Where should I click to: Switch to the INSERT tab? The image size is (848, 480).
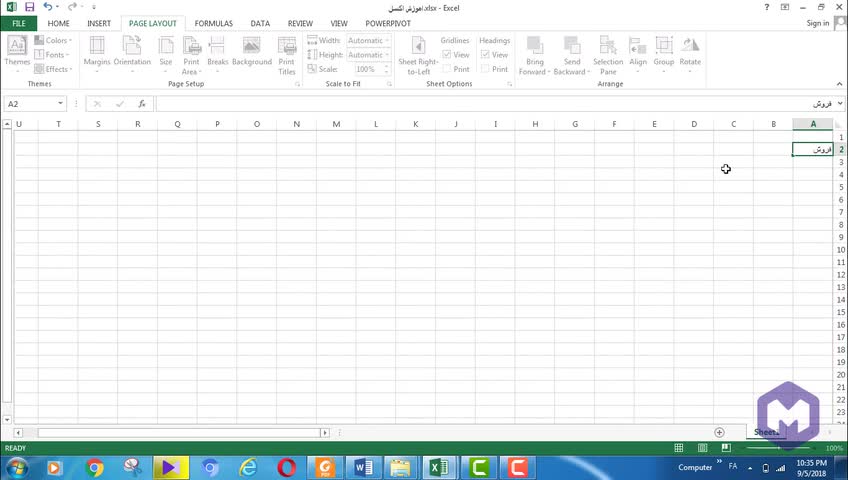tap(99, 23)
